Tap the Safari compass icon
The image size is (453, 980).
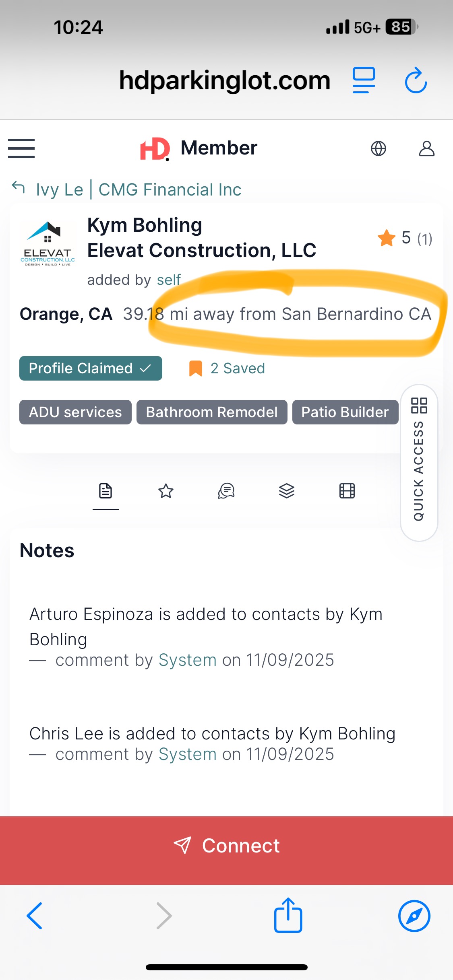414,916
